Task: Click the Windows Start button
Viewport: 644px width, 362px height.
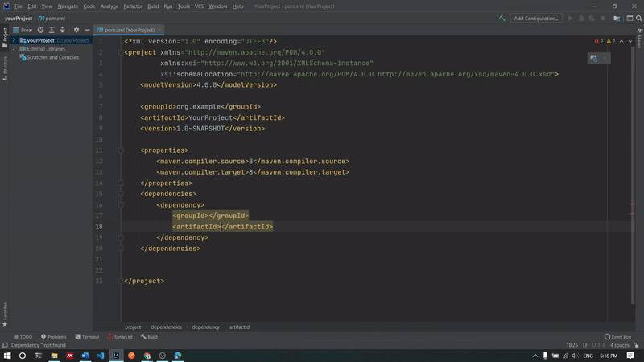Action: [x=7, y=356]
